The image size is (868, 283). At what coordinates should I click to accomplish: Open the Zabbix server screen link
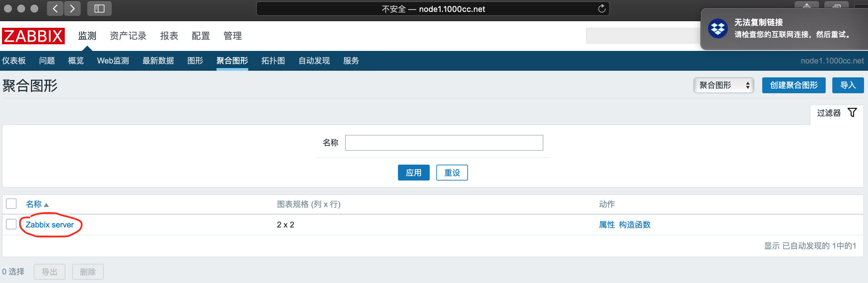click(50, 225)
